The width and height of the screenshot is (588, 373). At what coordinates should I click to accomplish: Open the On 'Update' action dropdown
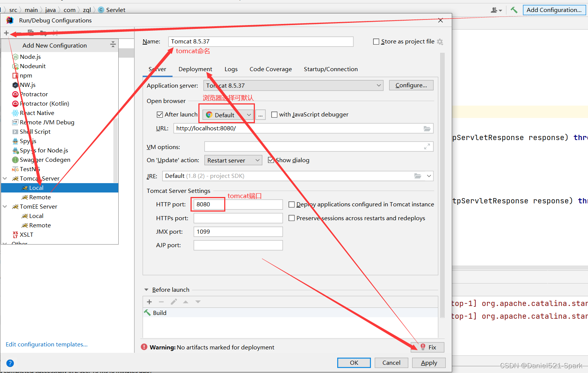[233, 160]
